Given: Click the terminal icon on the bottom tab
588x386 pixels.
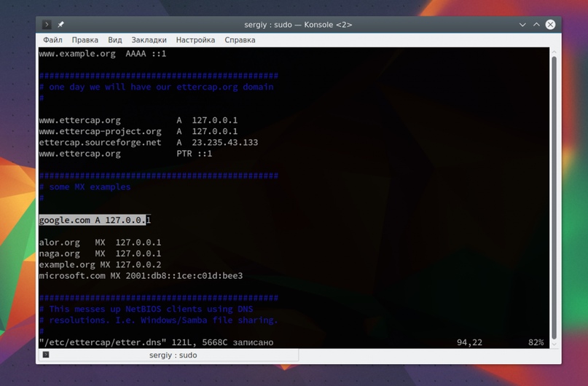Looking at the screenshot, I should coord(46,355).
